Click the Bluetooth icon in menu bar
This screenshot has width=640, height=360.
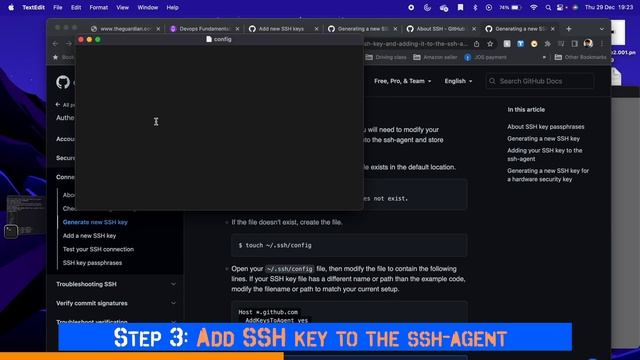[475, 7]
